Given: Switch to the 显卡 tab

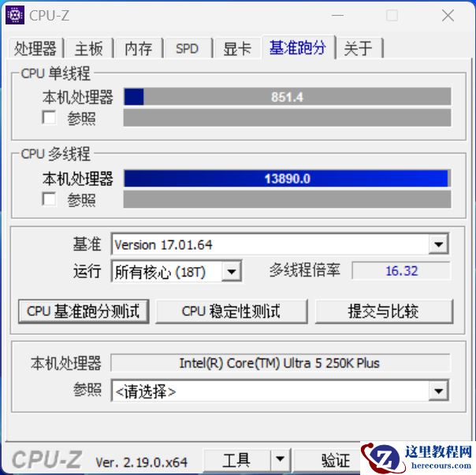Looking at the screenshot, I should click(x=237, y=48).
